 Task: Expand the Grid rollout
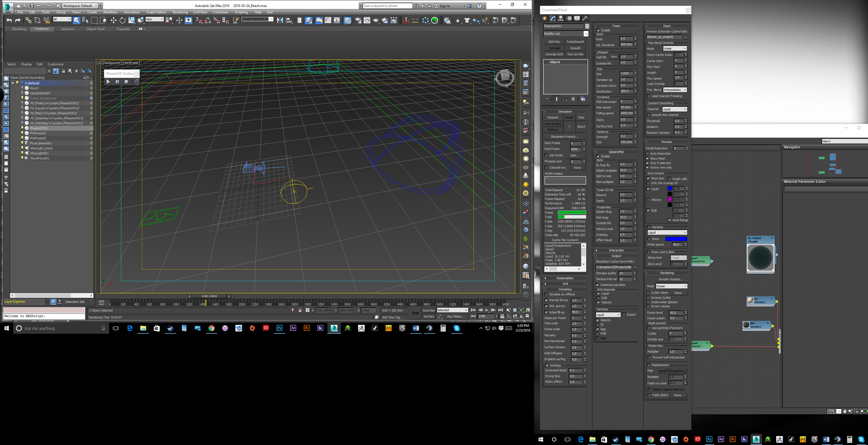[565, 284]
